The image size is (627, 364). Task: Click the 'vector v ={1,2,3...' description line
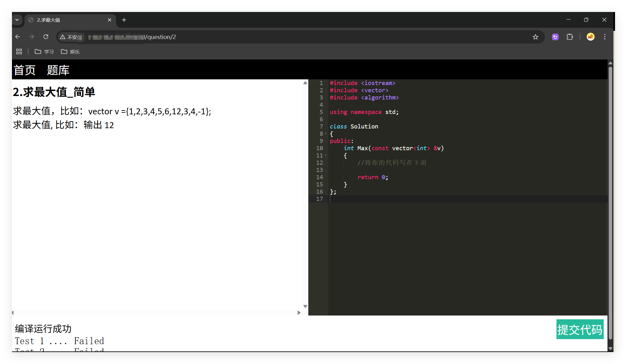pyautogui.click(x=112, y=111)
